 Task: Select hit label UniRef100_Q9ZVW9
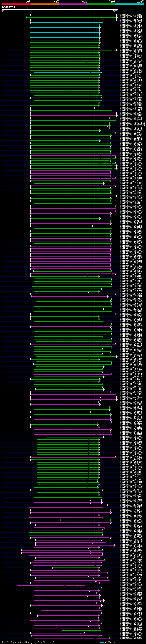coord(131,638)
